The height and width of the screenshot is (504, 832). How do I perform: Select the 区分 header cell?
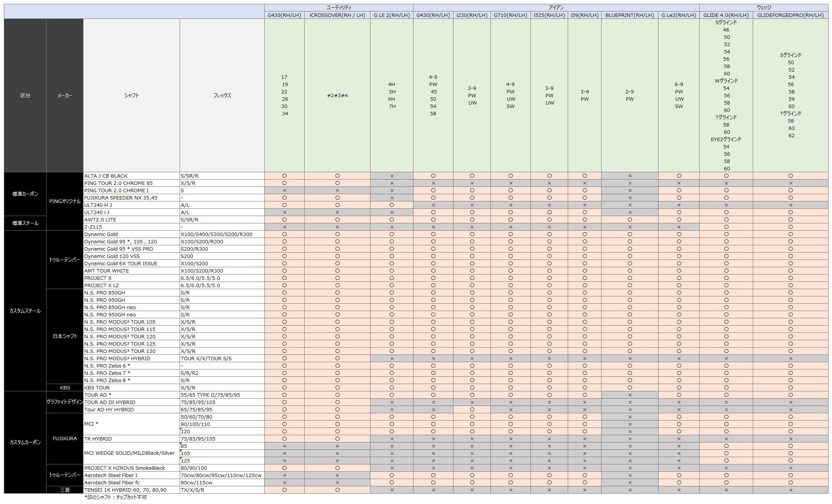(x=25, y=95)
